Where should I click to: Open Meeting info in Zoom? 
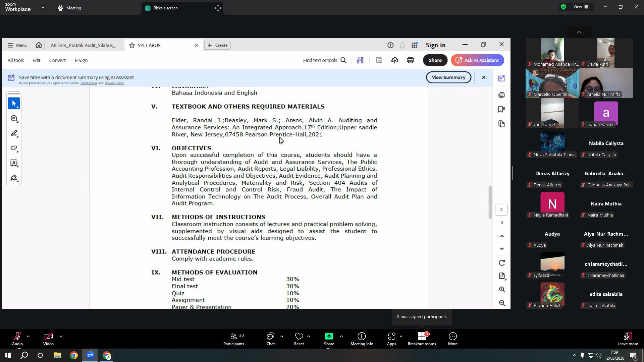[x=362, y=339]
